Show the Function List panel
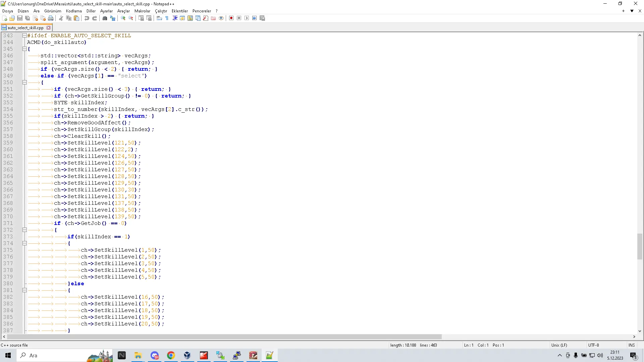The image size is (644, 362). (206, 18)
